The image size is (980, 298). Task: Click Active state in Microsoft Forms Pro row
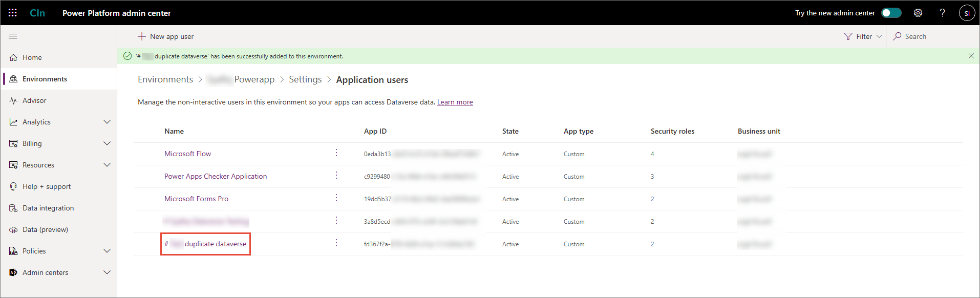[x=510, y=199]
